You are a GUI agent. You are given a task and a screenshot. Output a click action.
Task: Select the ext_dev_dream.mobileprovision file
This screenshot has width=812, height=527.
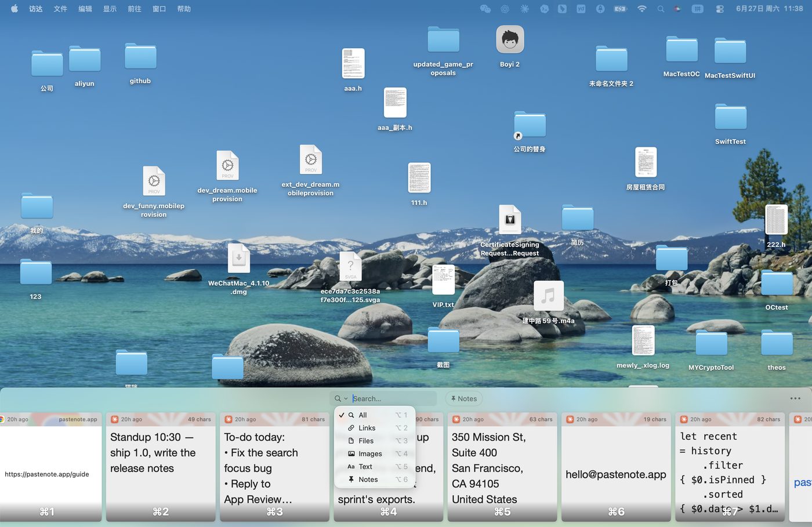click(x=311, y=159)
